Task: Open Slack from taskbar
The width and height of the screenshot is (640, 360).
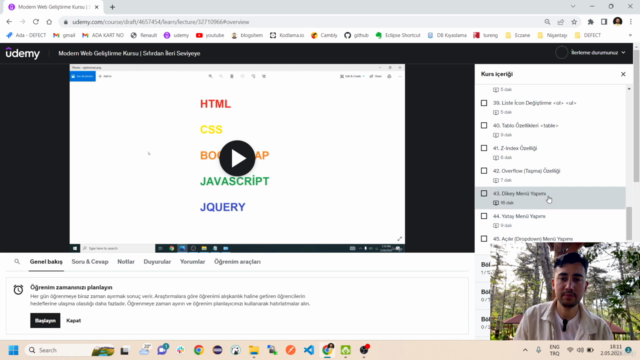Action: pos(180,350)
